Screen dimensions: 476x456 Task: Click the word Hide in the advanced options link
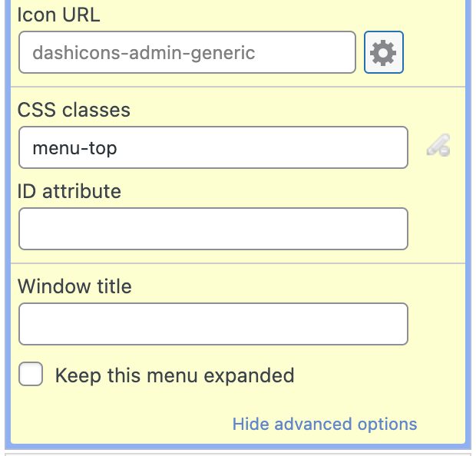(x=251, y=424)
